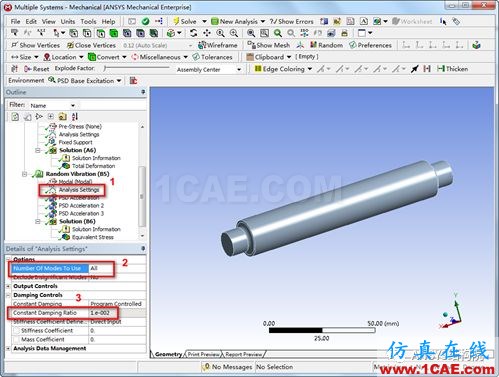499x377 pixels.
Task: Open the Convert dropdown
Action: [124, 57]
